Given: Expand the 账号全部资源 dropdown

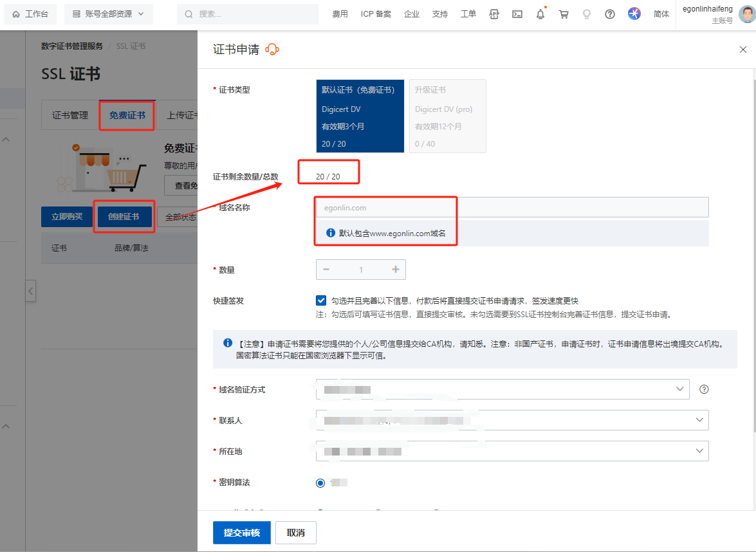Looking at the screenshot, I should [x=109, y=14].
